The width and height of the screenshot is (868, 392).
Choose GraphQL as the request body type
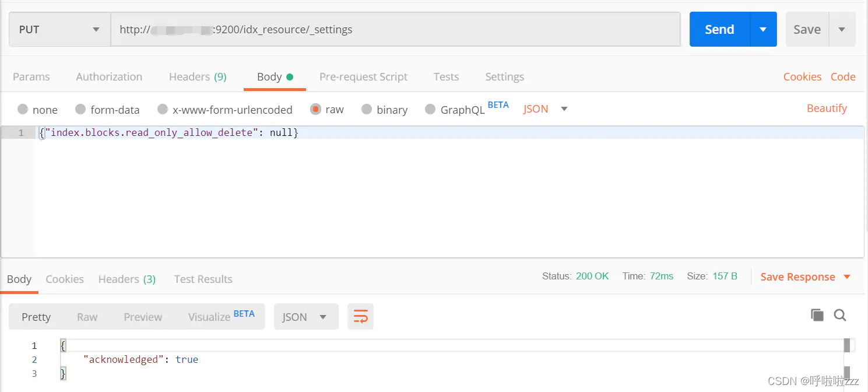pos(461,110)
